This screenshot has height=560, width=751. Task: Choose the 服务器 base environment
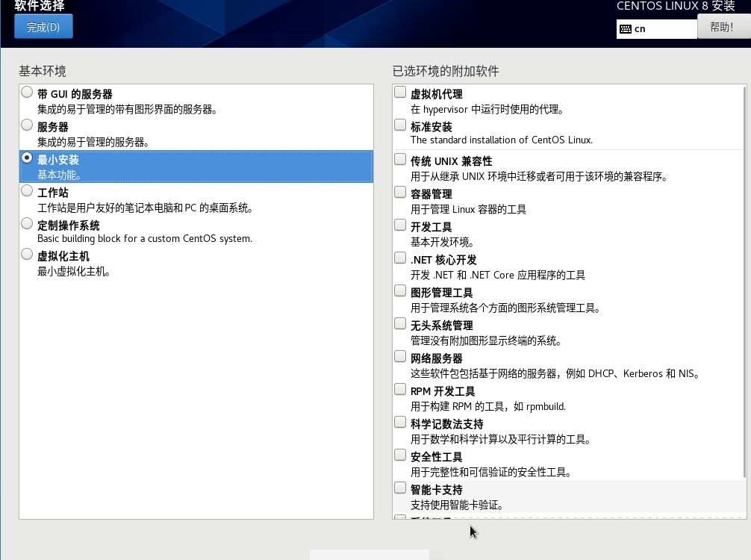(x=28, y=125)
